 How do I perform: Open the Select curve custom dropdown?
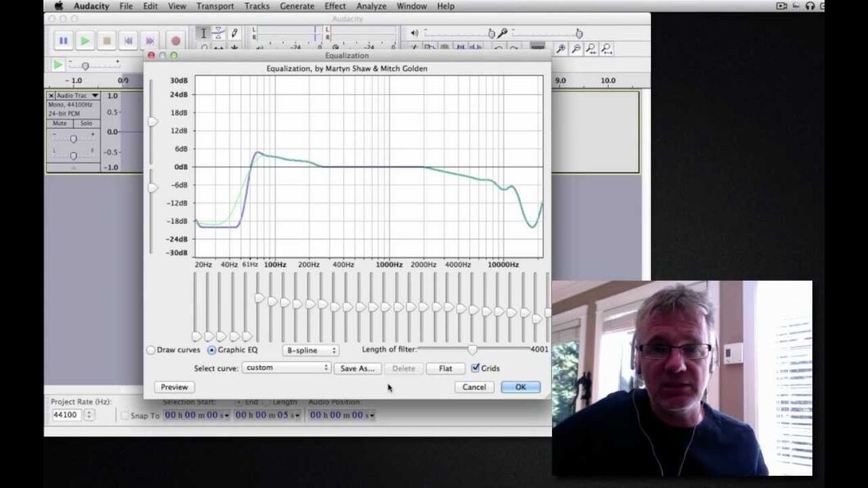tap(286, 368)
